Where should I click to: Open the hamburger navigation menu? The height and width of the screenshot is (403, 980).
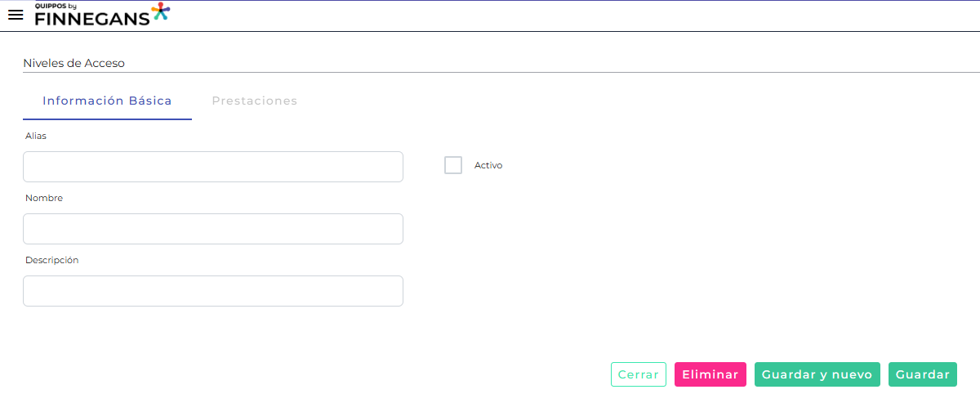coord(15,15)
